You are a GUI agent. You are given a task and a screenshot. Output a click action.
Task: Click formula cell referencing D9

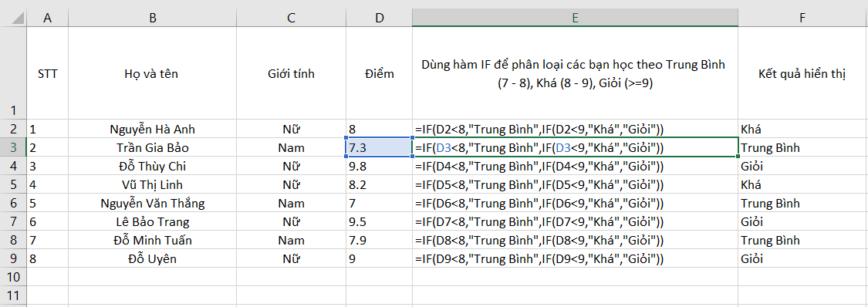[x=575, y=259]
